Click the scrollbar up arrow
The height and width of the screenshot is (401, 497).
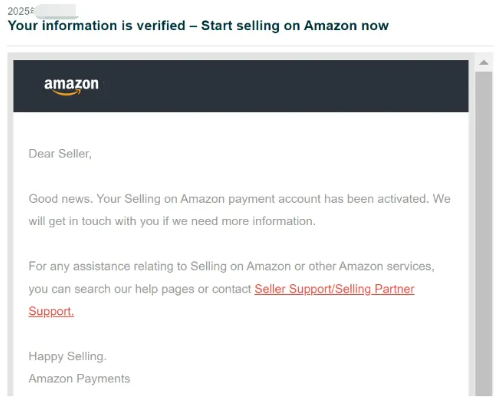[x=484, y=63]
